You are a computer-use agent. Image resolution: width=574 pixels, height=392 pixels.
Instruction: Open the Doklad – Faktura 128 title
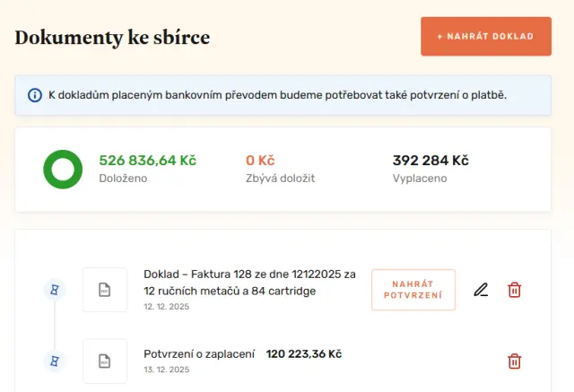click(x=249, y=282)
